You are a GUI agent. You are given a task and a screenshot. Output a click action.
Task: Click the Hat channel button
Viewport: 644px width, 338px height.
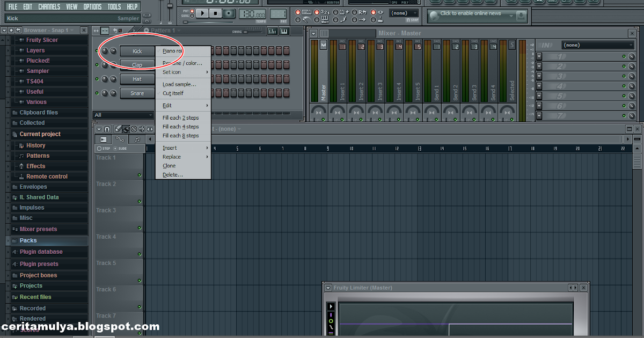137,79
